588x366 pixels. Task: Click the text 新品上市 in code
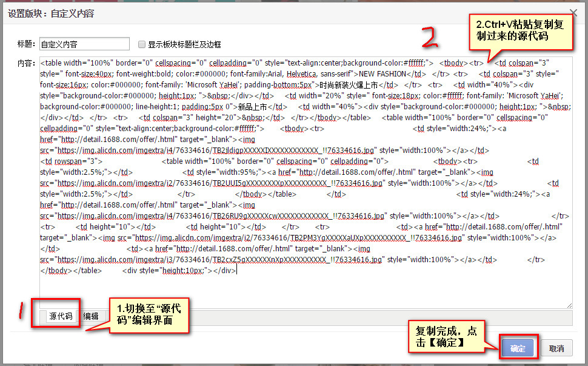click(x=252, y=107)
